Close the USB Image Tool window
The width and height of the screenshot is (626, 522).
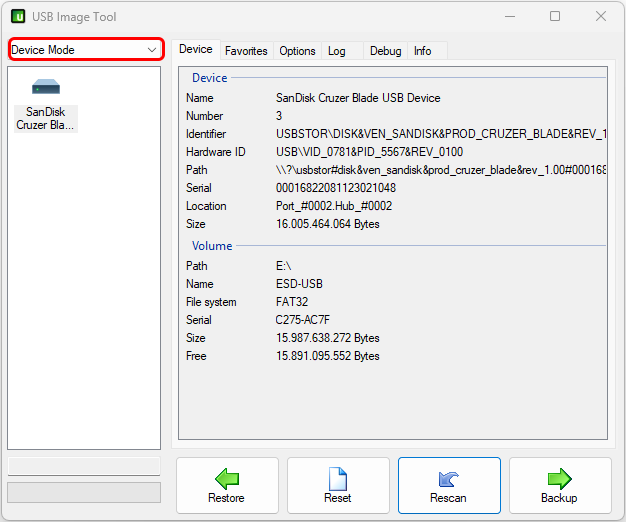tap(601, 16)
